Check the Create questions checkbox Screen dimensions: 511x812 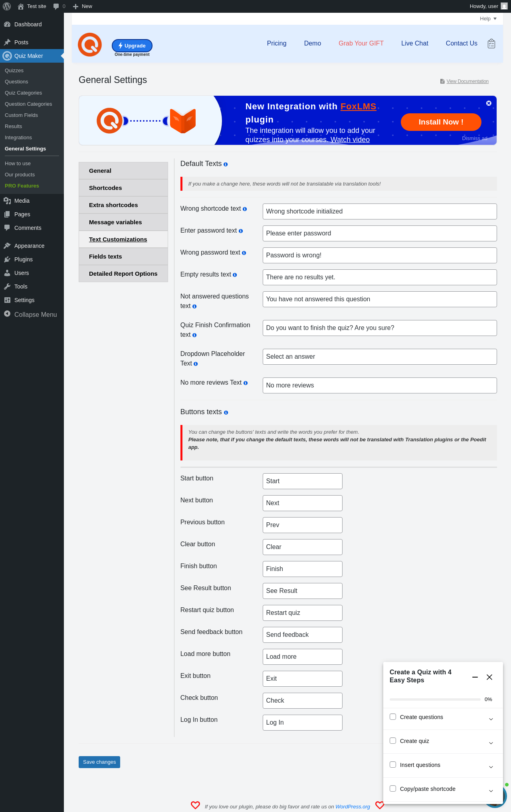(393, 717)
